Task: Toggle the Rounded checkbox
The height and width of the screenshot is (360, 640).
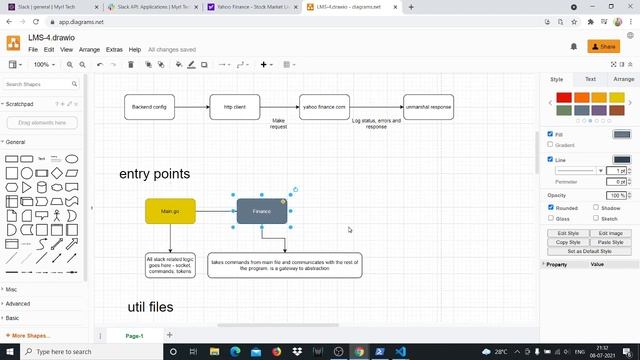Action: pos(551,207)
